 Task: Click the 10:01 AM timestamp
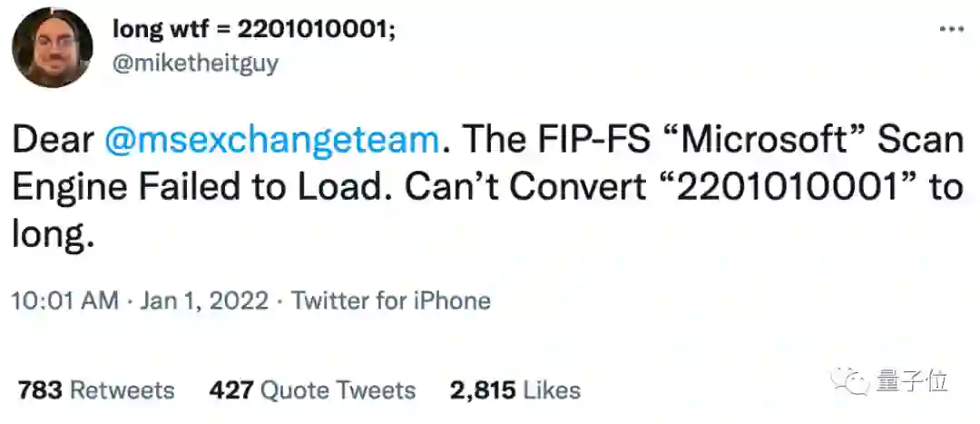click(x=65, y=301)
